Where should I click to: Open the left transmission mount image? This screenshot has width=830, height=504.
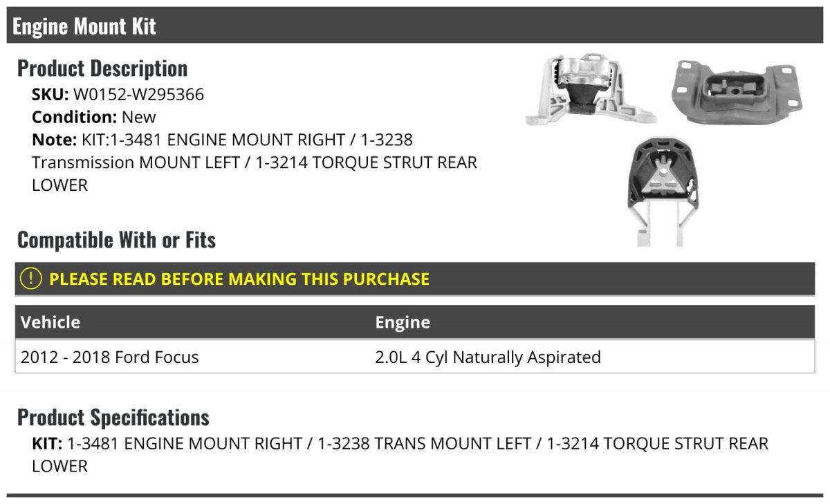coord(735,92)
